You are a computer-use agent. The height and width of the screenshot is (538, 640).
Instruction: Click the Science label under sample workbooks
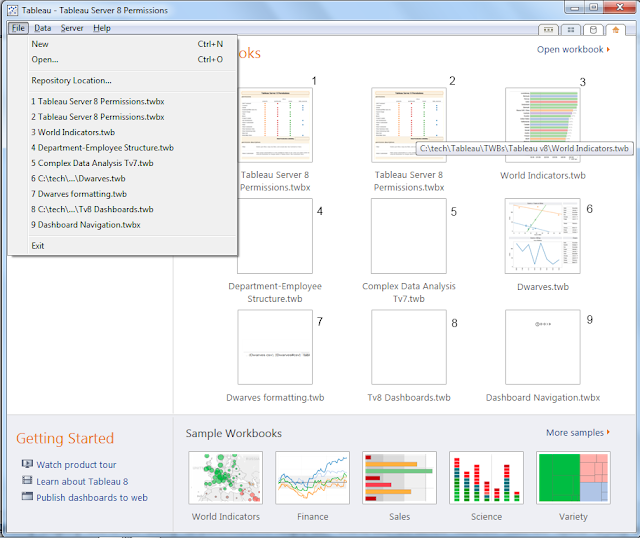(x=486, y=517)
